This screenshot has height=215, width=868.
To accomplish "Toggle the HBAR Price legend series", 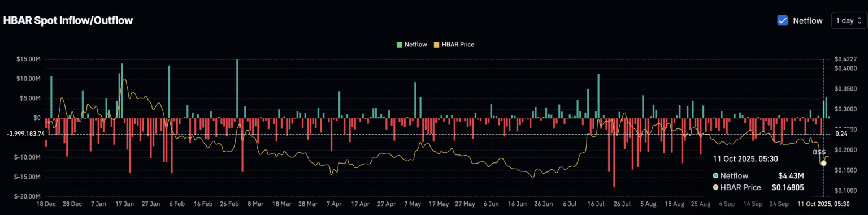I will pos(454,44).
